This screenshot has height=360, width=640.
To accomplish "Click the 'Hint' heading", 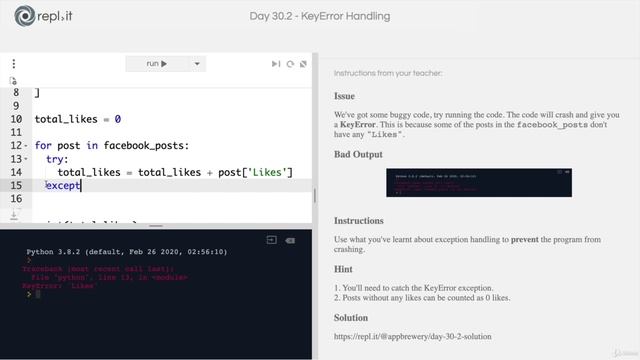I will click(343, 269).
